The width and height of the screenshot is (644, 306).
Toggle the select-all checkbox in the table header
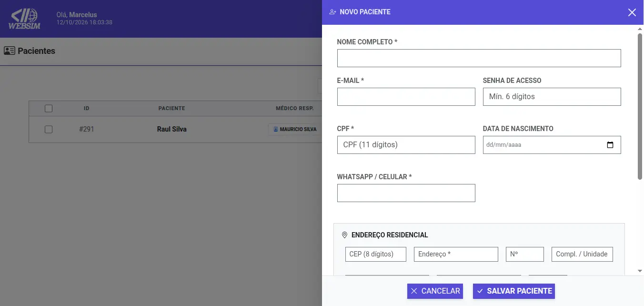(x=49, y=108)
